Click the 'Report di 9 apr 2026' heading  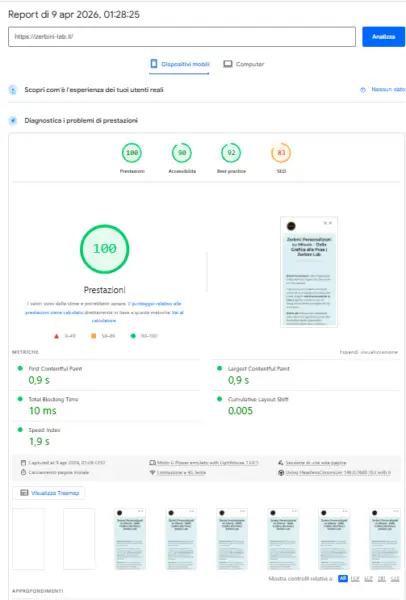tap(74, 15)
